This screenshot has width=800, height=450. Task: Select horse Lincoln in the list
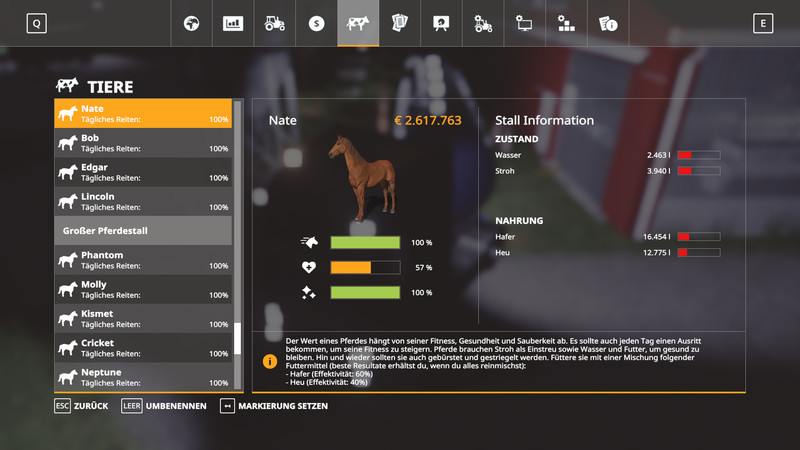pos(143,201)
